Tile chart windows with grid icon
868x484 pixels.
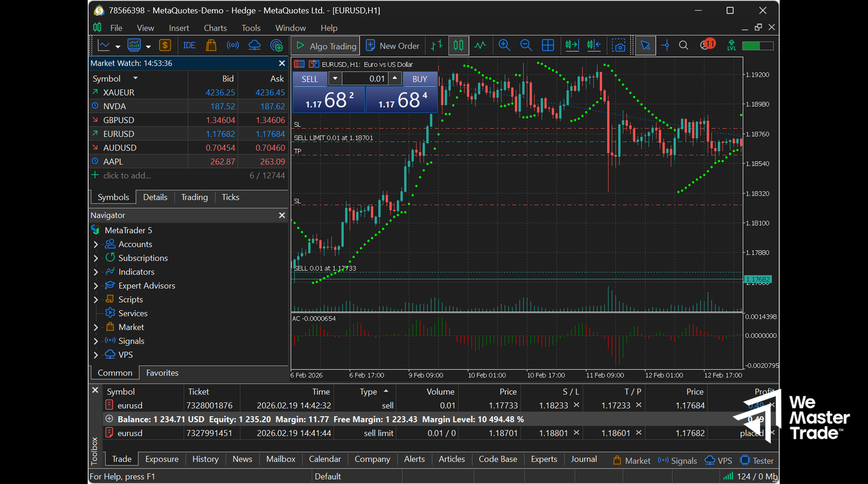(x=548, y=45)
